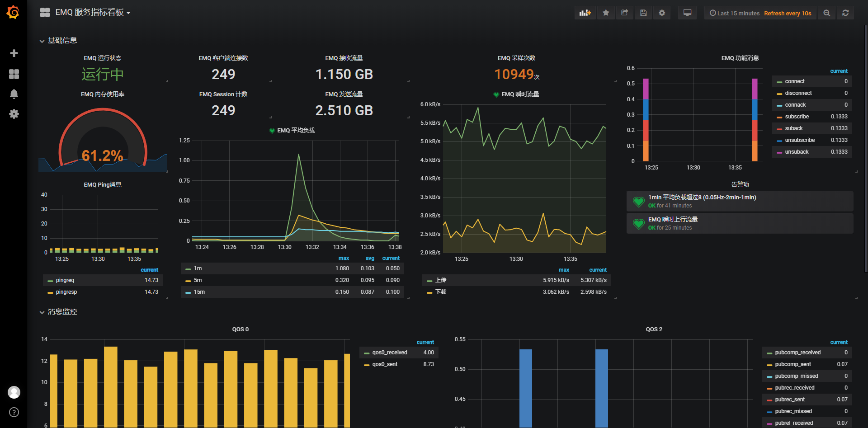Open dashboard settings gear in top toolbar
This screenshot has width=868, height=428.
pos(662,13)
